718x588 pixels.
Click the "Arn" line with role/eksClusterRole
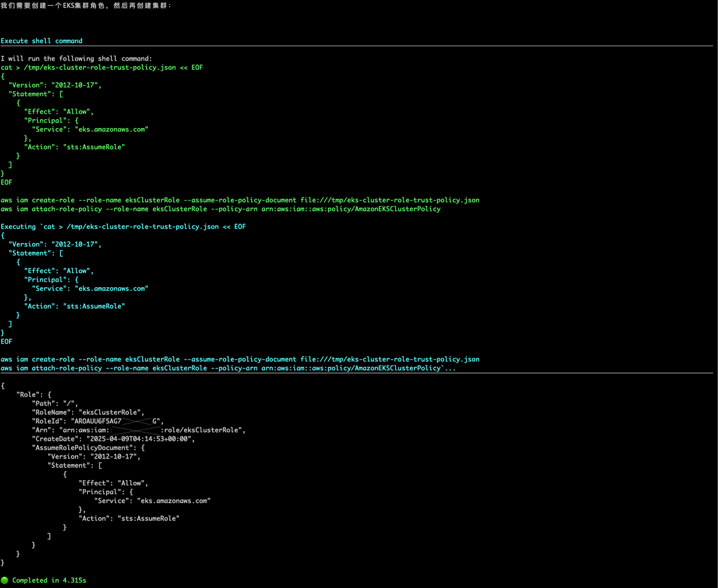point(139,430)
